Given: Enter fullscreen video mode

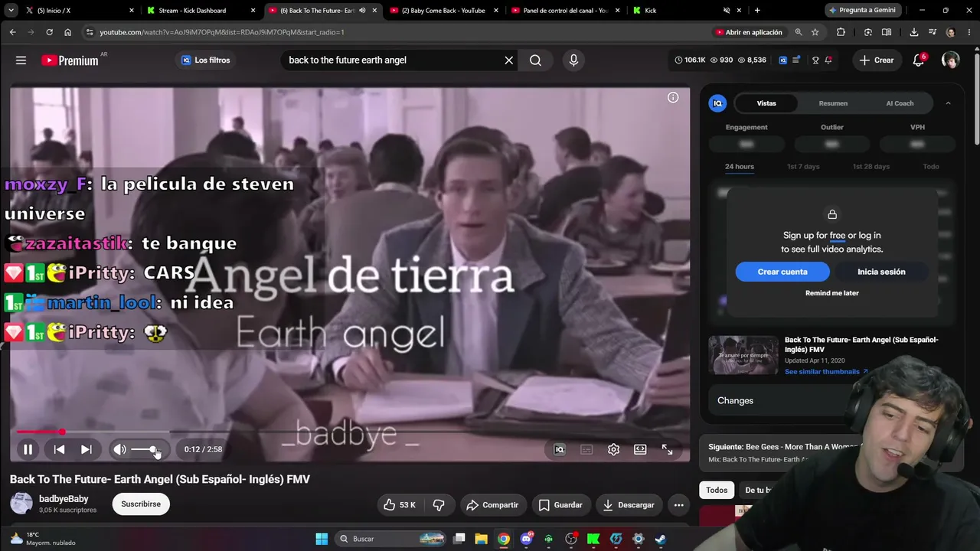Looking at the screenshot, I should (x=667, y=449).
